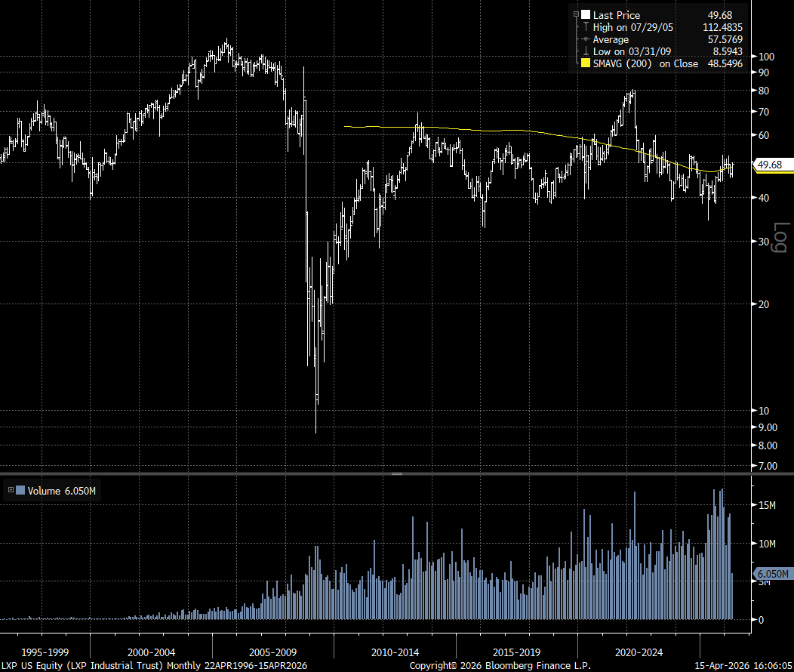Click the '48.5496' SMAVG value
The image size is (794, 672).
[x=725, y=64]
